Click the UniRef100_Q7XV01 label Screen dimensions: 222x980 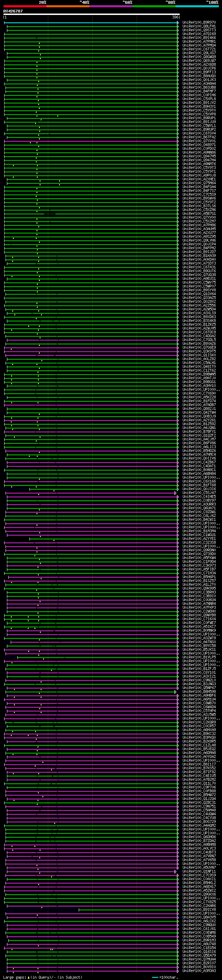(199, 141)
